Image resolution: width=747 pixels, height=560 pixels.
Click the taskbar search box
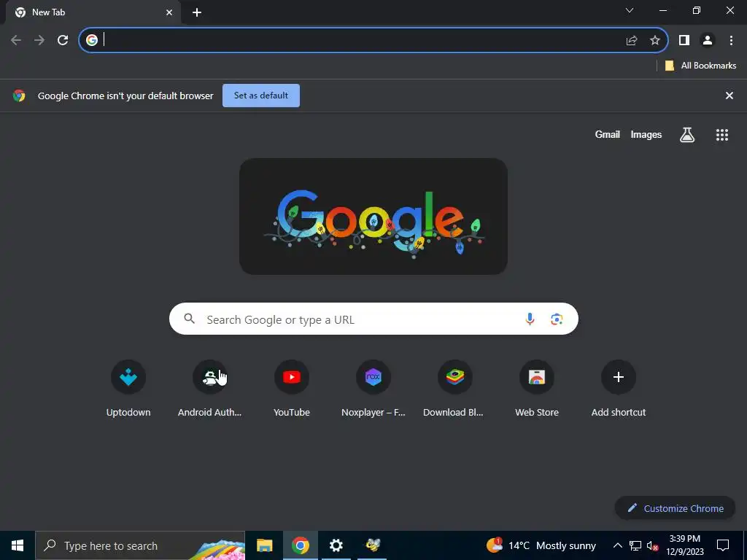pos(140,545)
